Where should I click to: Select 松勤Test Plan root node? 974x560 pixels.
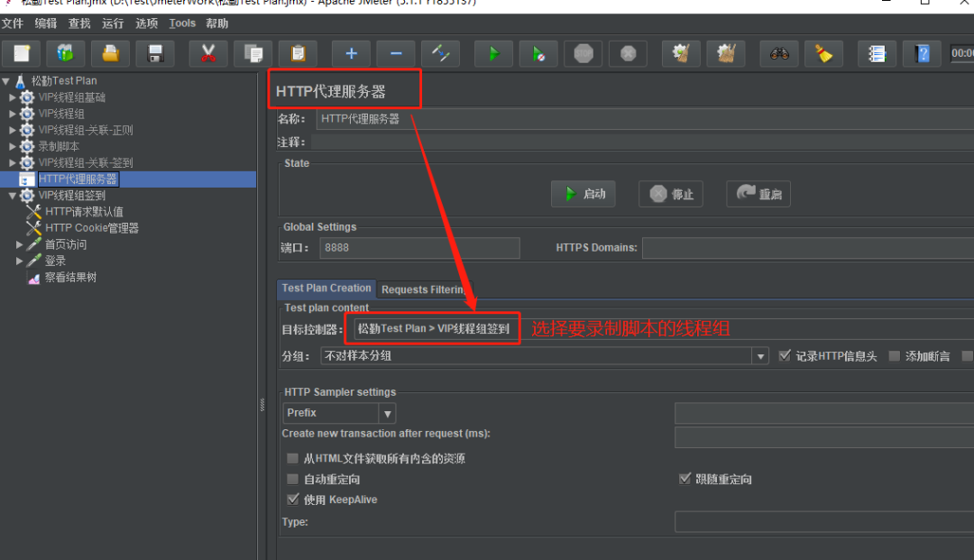click(64, 81)
